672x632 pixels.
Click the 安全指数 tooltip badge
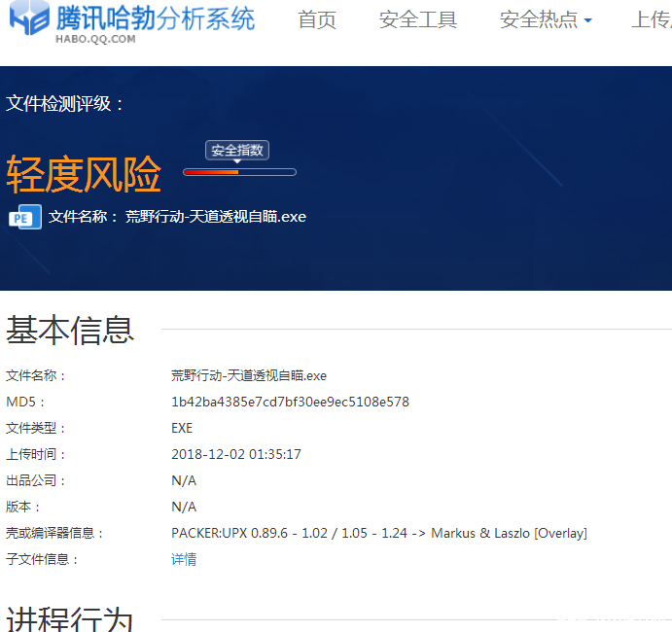click(x=237, y=151)
